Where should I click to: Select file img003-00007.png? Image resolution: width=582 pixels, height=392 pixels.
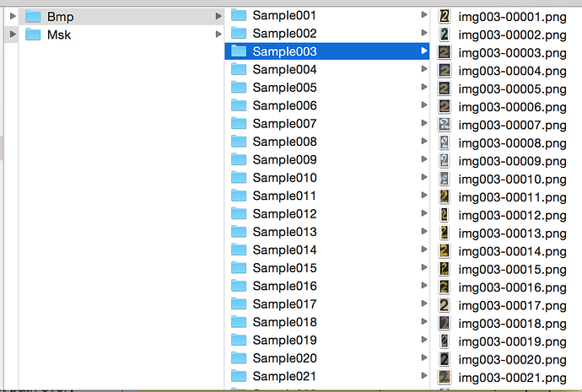(x=512, y=125)
